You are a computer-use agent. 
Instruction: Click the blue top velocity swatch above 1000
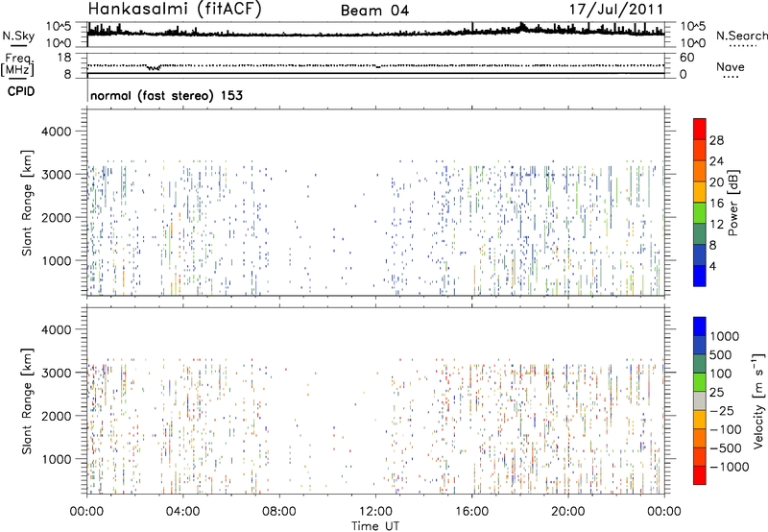pyautogui.click(x=700, y=326)
